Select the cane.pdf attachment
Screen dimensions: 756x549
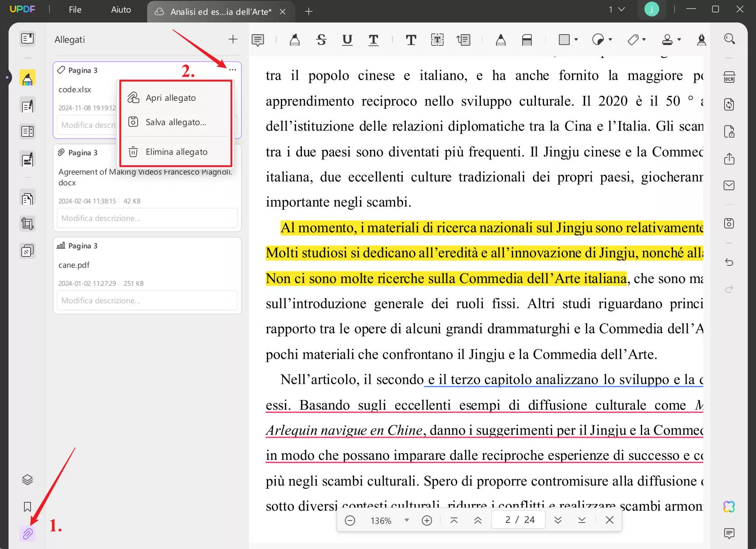(147, 275)
